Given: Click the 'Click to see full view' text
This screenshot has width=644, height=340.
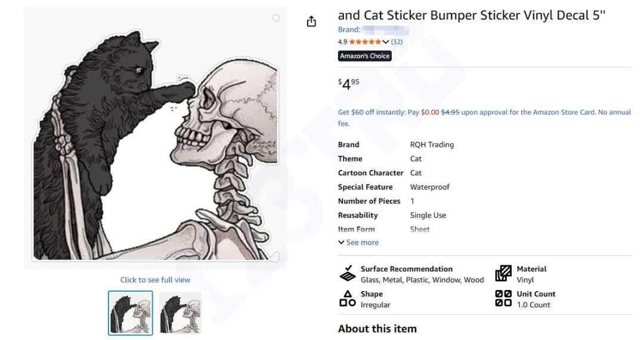Looking at the screenshot, I should coord(155,280).
